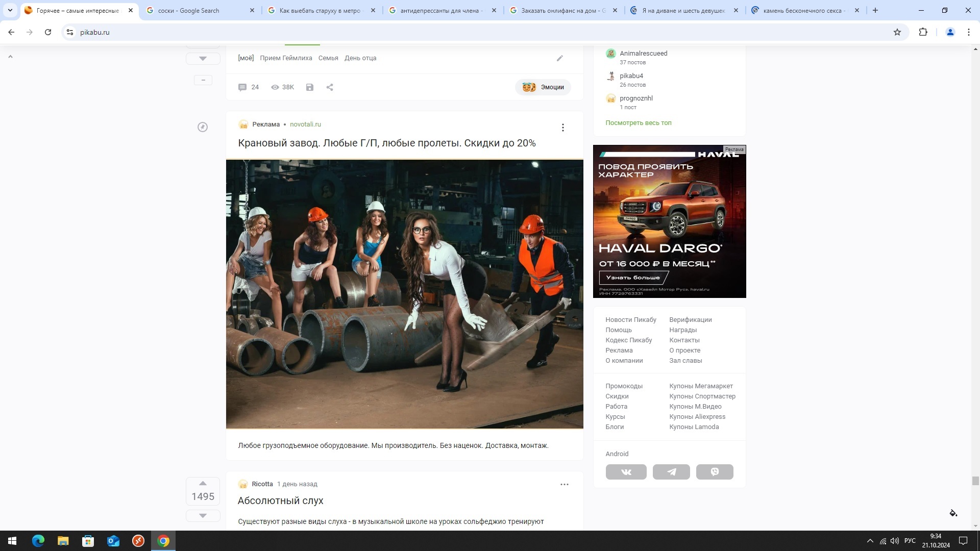Downvote the top post arrow
The width and height of the screenshot is (980, 551).
[203, 59]
